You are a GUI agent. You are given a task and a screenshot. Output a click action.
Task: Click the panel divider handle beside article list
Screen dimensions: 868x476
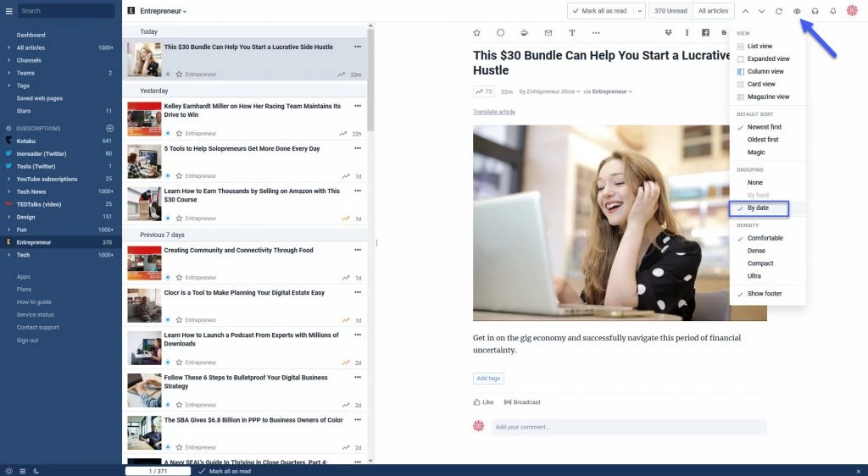[x=376, y=243]
